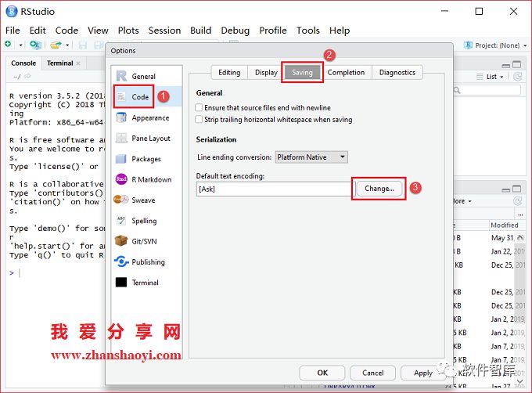Open the Debug menu

tap(235, 31)
